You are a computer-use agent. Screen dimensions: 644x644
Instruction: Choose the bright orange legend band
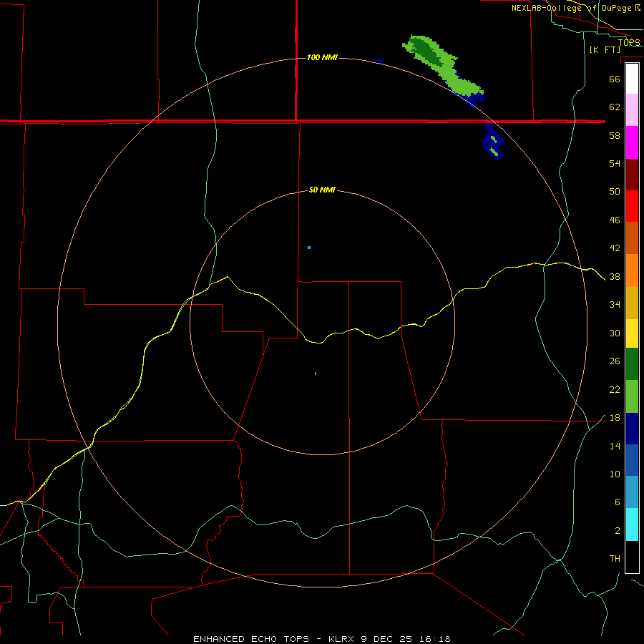[632, 270]
